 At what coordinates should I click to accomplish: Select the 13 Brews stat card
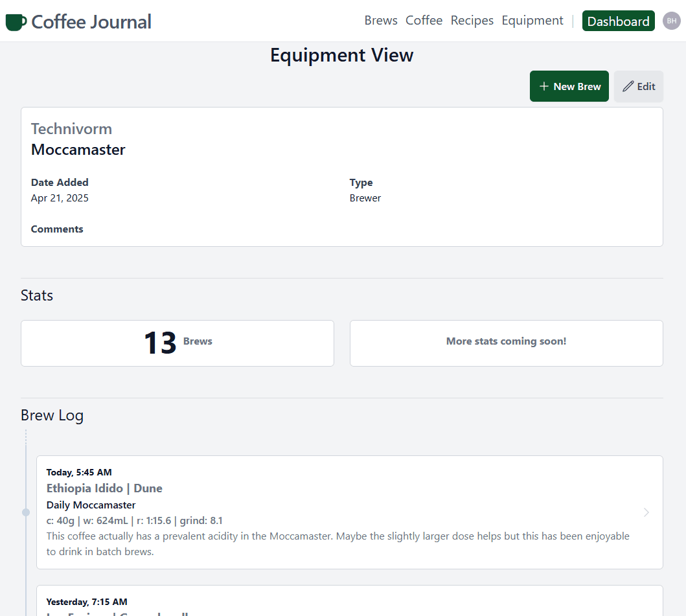point(177,343)
